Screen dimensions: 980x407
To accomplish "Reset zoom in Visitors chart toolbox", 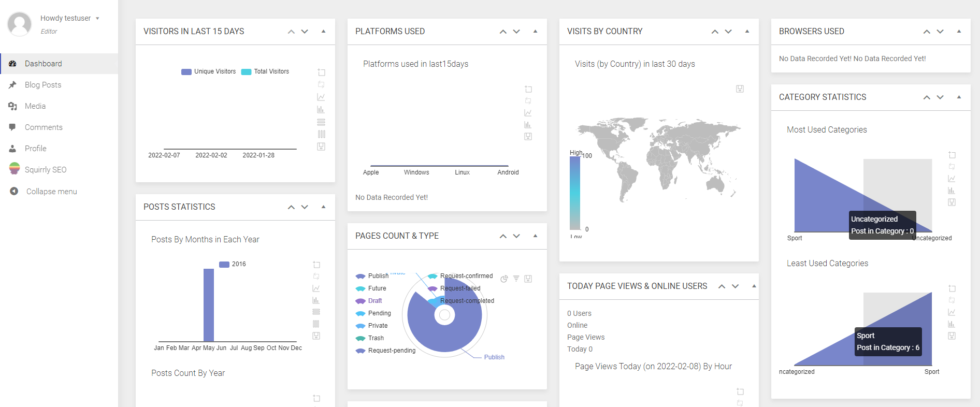I will tap(321, 84).
